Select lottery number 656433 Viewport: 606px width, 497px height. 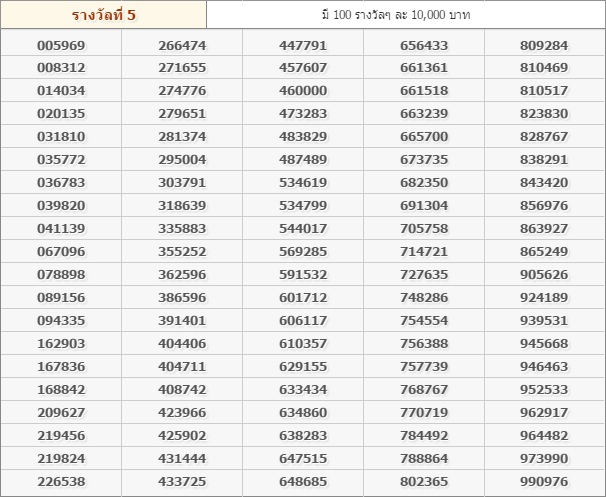[x=424, y=45]
